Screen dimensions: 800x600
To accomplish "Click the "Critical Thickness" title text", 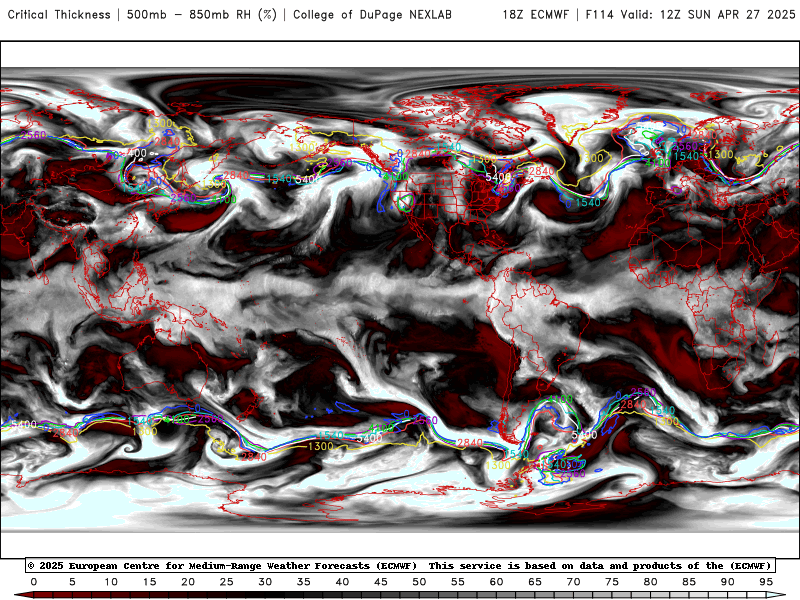I will click(59, 14).
